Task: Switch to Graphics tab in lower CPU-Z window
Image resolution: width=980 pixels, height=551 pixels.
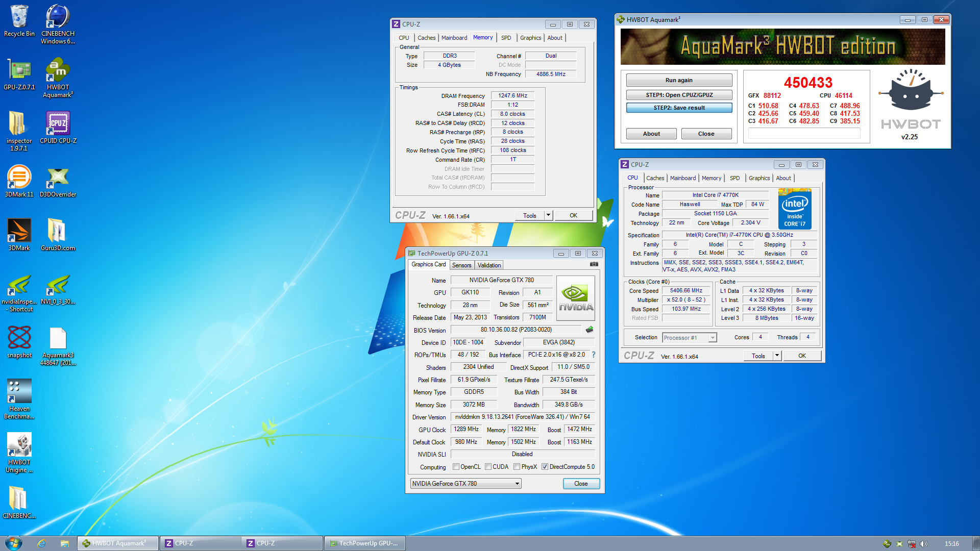Action: point(759,178)
